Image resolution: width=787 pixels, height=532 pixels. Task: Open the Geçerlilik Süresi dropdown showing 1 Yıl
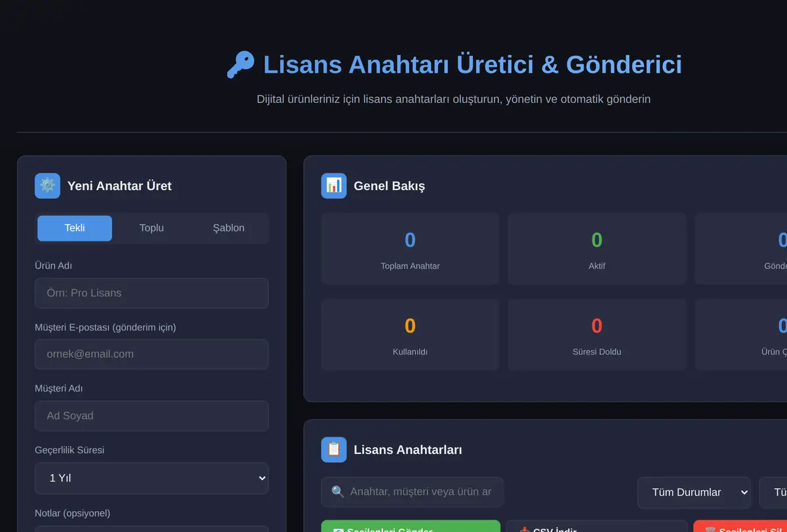coord(151,478)
